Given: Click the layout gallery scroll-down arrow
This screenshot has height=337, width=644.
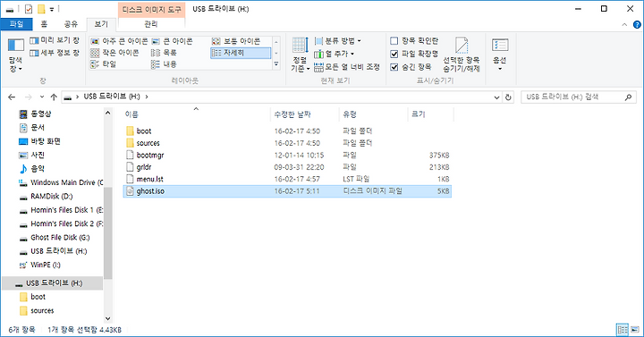Looking at the screenshot, I should 276,53.
